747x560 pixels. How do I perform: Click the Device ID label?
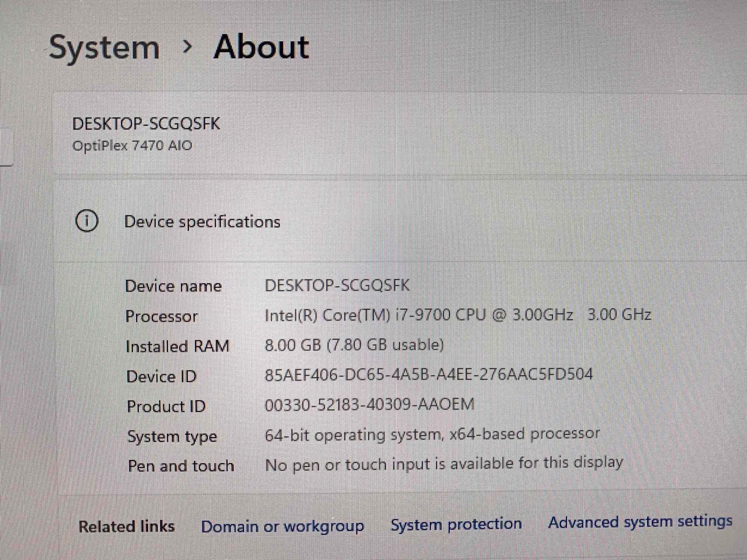pyautogui.click(x=161, y=377)
